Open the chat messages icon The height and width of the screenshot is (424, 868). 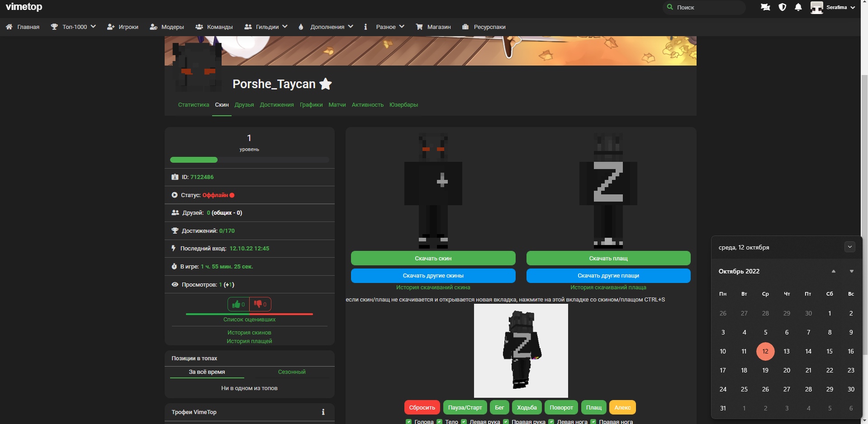[765, 7]
